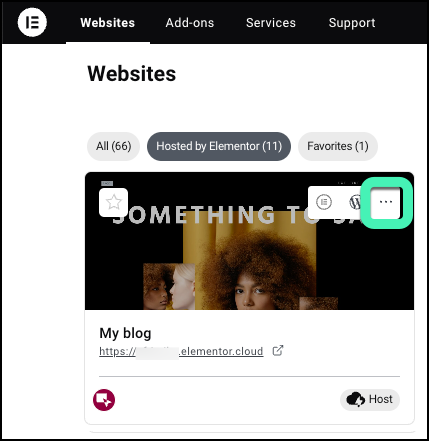Filter by All (66) websites
Image resolution: width=429 pixels, height=441 pixels.
pyautogui.click(x=113, y=146)
